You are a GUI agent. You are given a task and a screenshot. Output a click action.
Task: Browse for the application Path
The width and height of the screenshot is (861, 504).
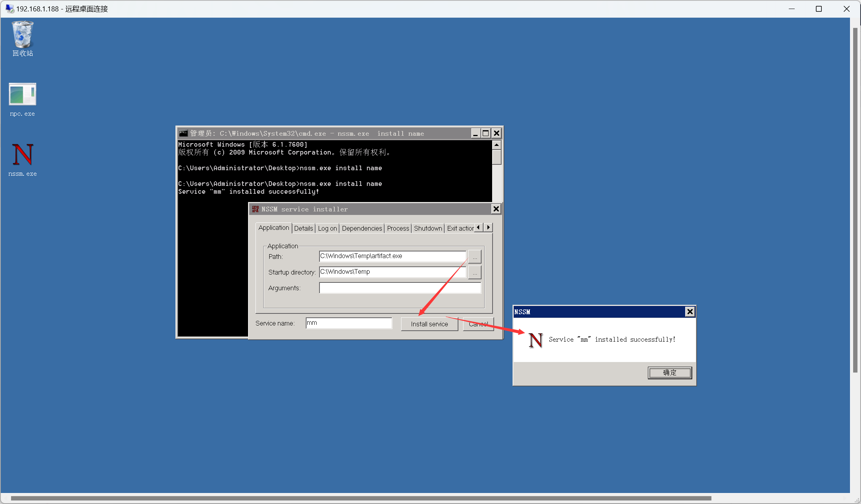474,257
